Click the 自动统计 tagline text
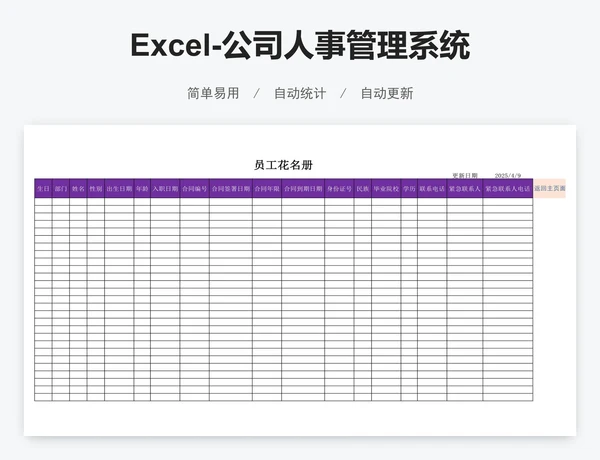Screen dimensions: 600x460 [x=300, y=93]
